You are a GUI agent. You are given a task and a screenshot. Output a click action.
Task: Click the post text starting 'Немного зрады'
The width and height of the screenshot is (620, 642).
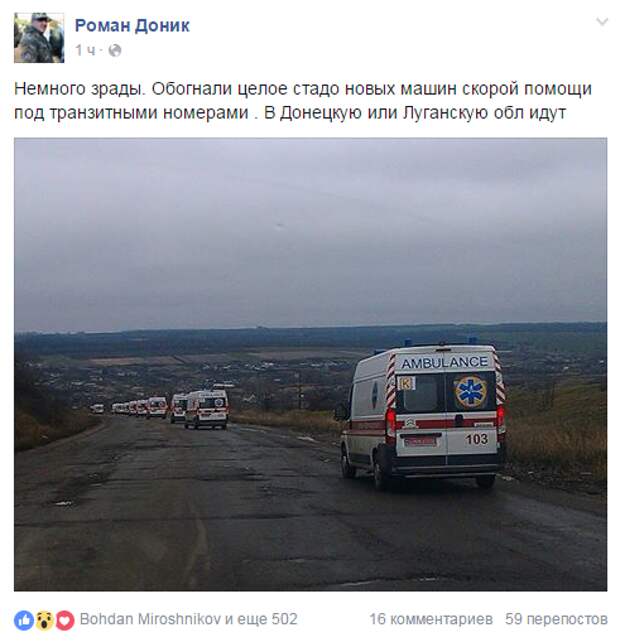pyautogui.click(x=303, y=100)
